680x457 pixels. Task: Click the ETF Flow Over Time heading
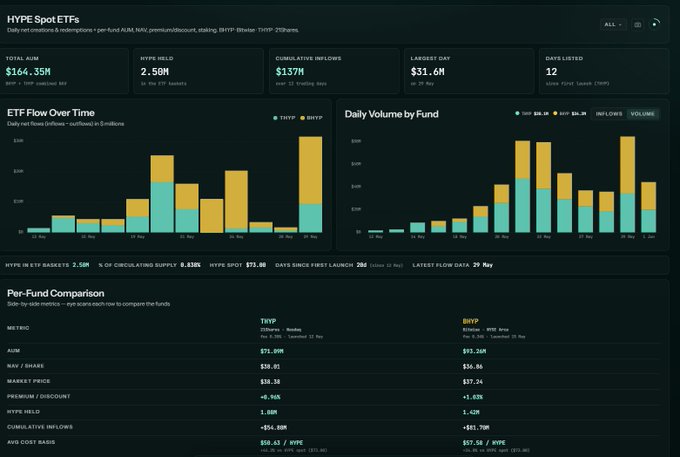click(51, 113)
